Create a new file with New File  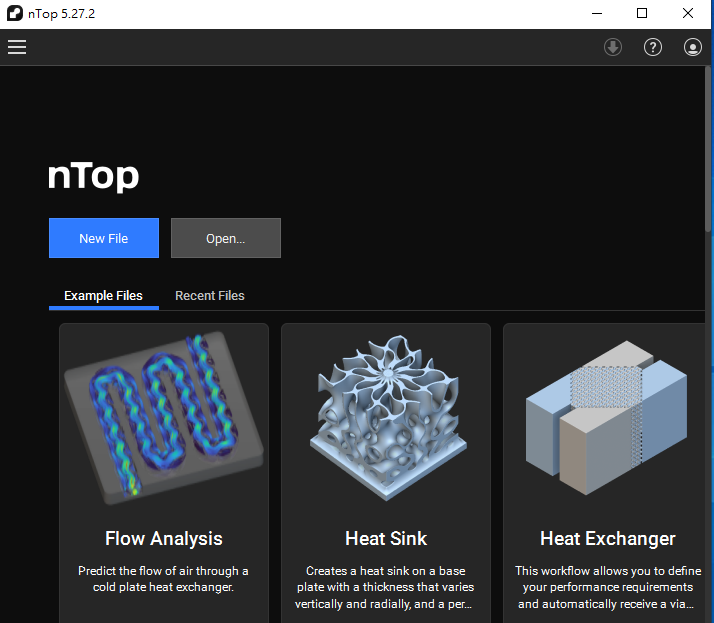104,238
